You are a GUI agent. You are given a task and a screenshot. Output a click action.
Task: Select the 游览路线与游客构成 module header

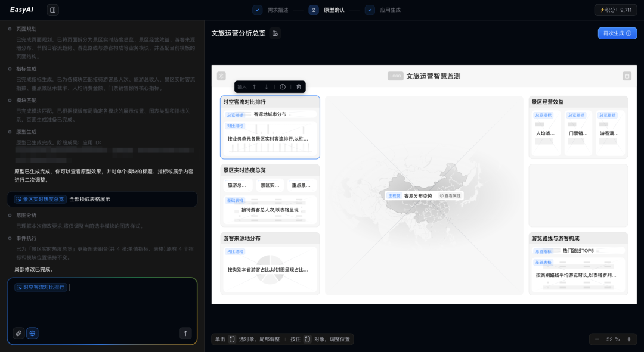point(578,238)
